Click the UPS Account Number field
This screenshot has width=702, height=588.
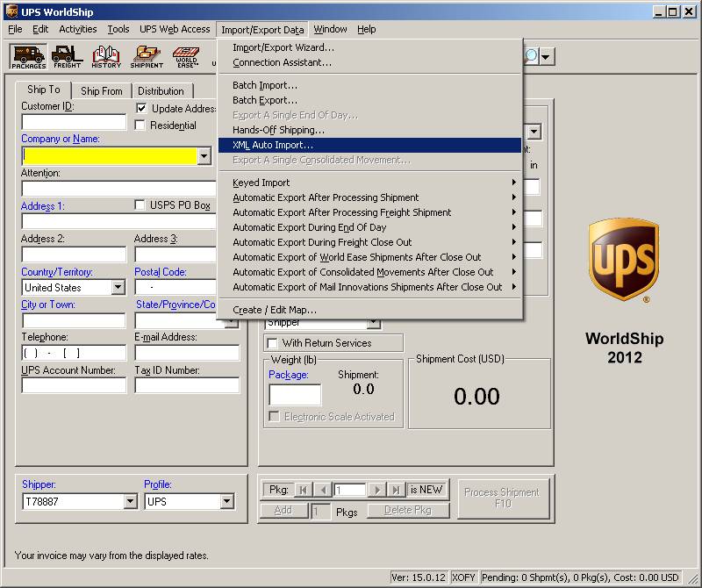[x=74, y=385]
